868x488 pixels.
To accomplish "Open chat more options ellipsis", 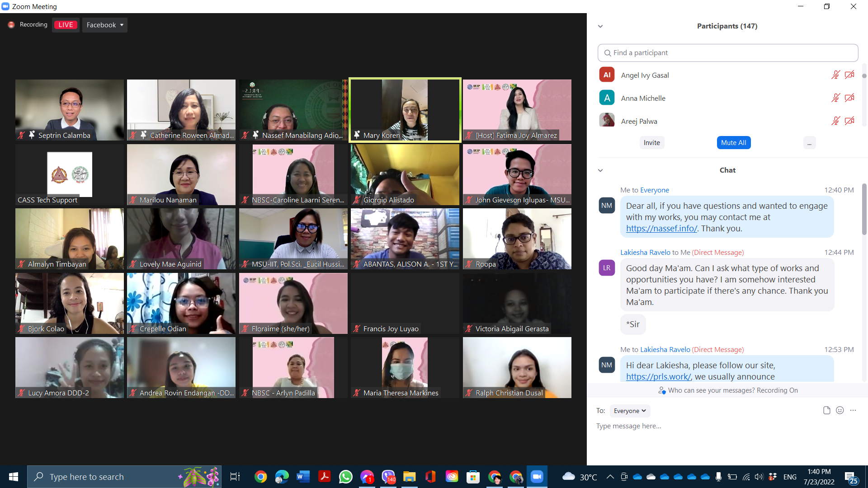I will [853, 410].
